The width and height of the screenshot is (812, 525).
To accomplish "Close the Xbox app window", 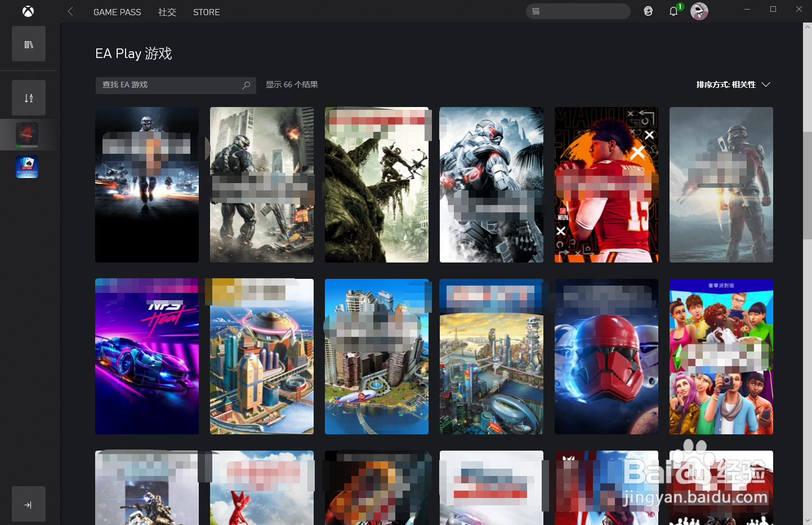I will (x=799, y=9).
